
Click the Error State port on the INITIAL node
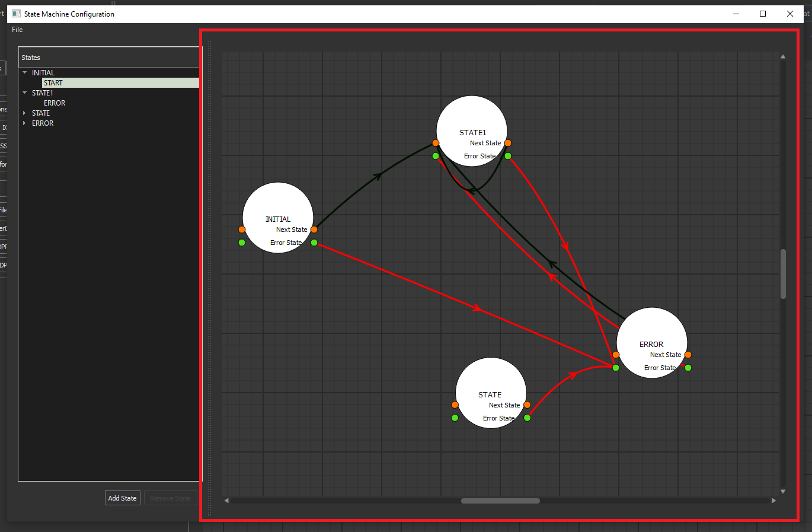click(x=314, y=242)
